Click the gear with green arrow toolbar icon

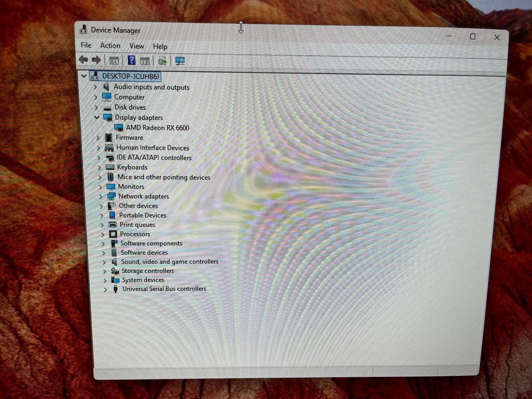[x=162, y=61]
